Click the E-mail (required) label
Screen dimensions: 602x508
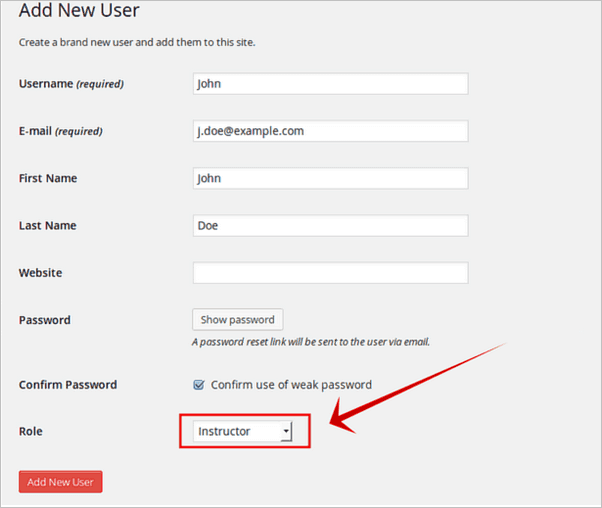(x=60, y=131)
